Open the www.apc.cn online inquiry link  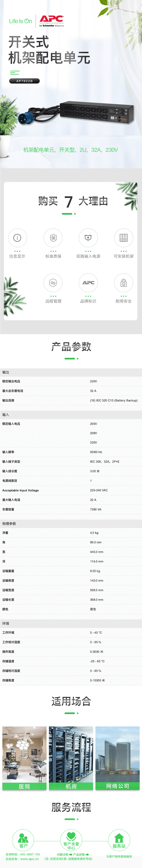29,858
